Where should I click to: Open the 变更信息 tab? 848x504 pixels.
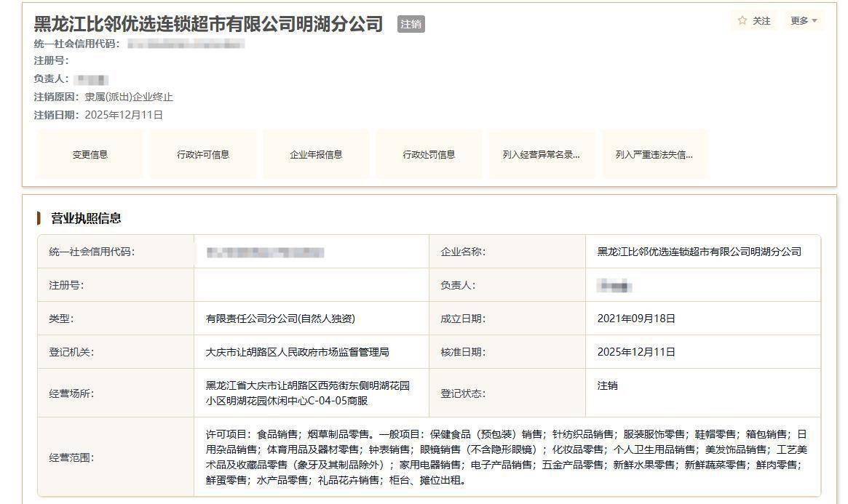[x=90, y=154]
